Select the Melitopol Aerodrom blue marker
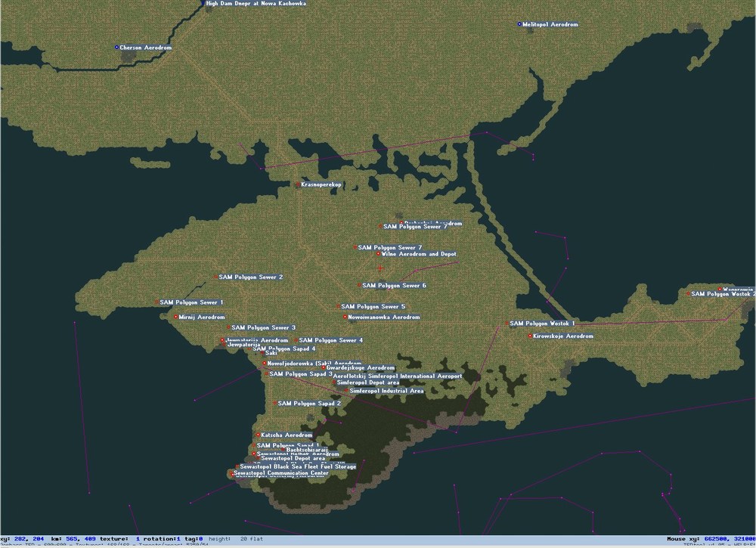Image resolution: width=756 pixels, height=548 pixels. pos(519,24)
